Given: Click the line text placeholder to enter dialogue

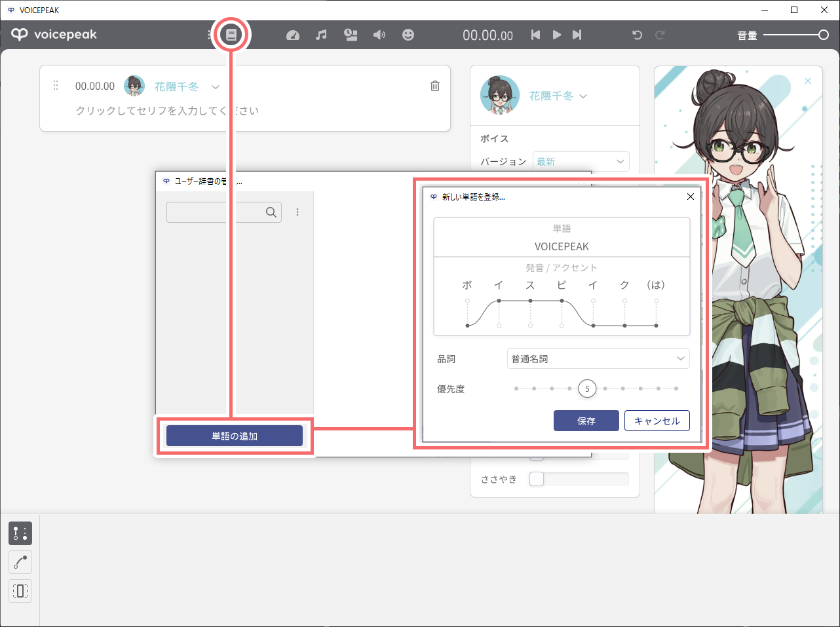Looking at the screenshot, I should pyautogui.click(x=167, y=111).
